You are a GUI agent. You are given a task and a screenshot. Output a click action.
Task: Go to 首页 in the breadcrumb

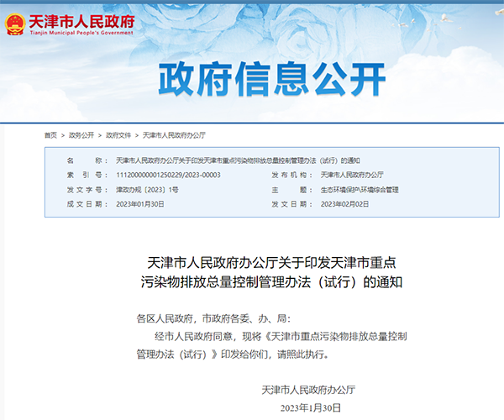click(51, 134)
